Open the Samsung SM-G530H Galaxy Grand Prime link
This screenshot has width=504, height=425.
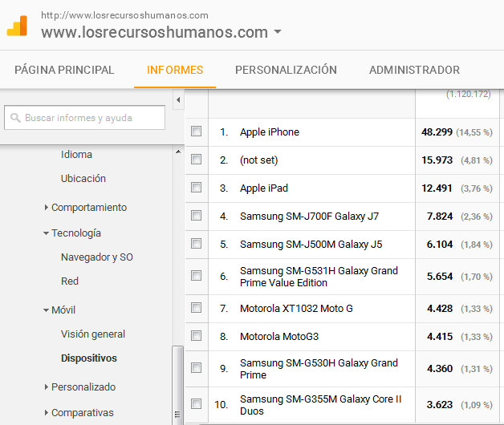pos(319,369)
